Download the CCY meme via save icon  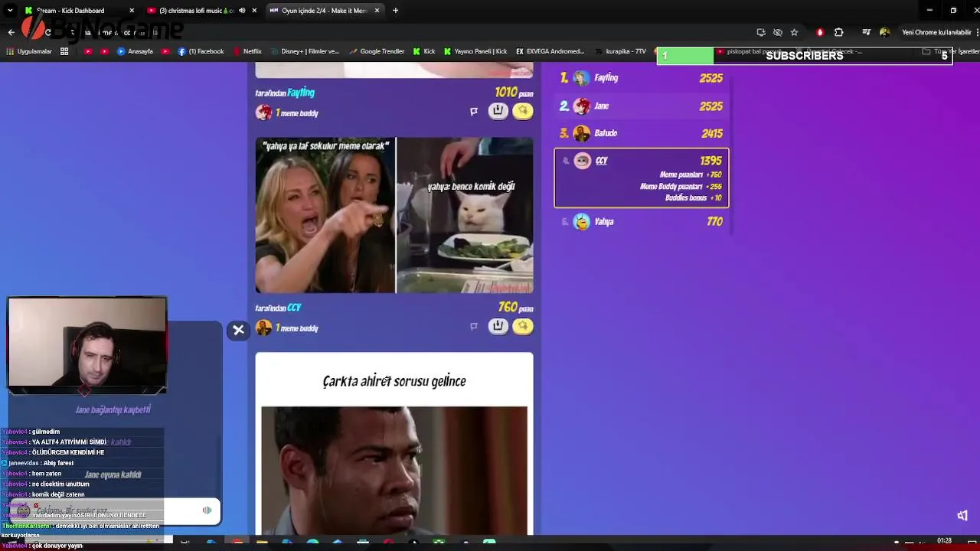point(498,326)
